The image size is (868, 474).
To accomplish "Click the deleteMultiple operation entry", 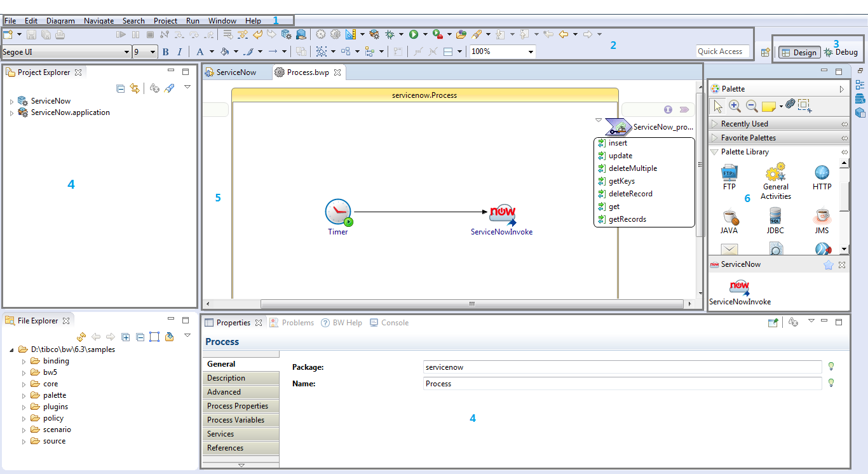I will (633, 168).
